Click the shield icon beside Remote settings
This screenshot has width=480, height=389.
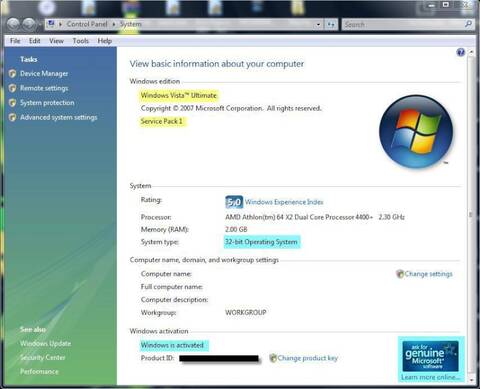click(13, 88)
